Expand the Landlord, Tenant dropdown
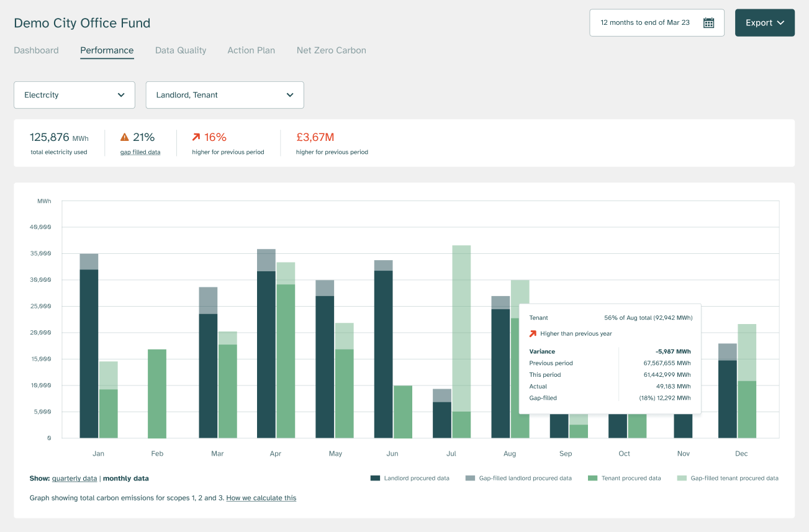 click(225, 95)
